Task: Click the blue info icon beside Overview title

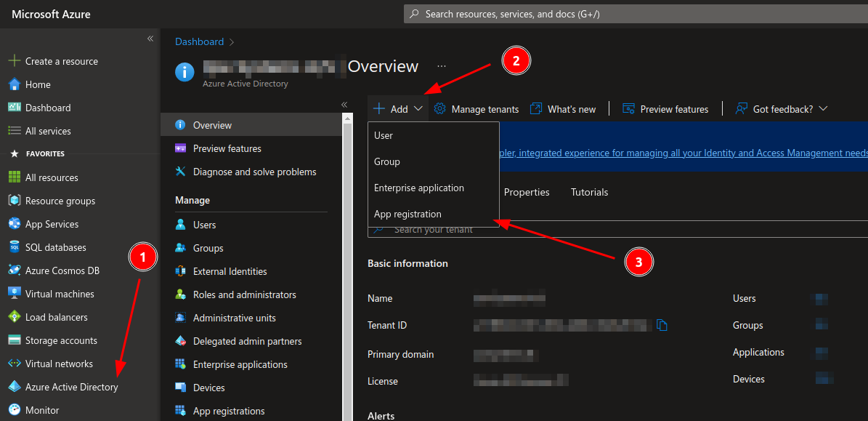Action: pyautogui.click(x=185, y=72)
